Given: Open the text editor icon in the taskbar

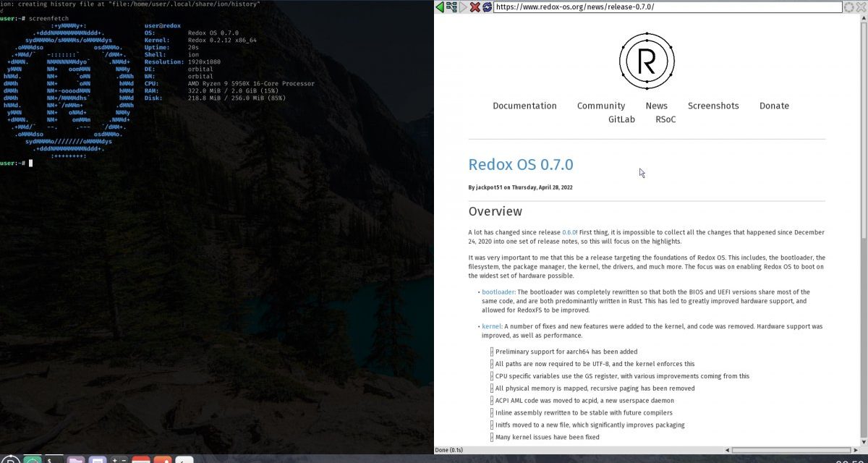Looking at the screenshot, I should pos(95,459).
